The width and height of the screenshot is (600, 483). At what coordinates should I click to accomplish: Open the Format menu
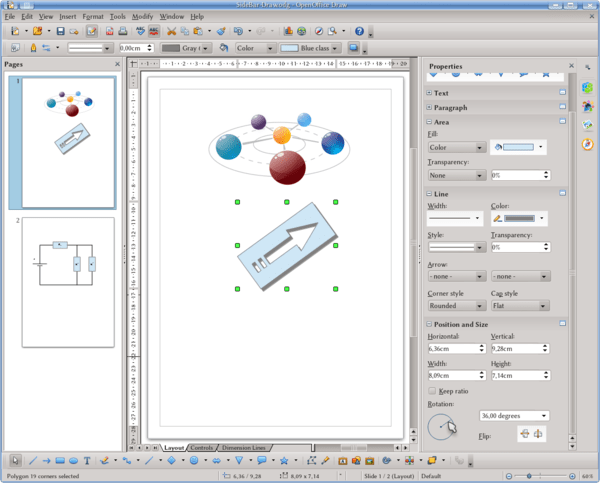coord(93,17)
